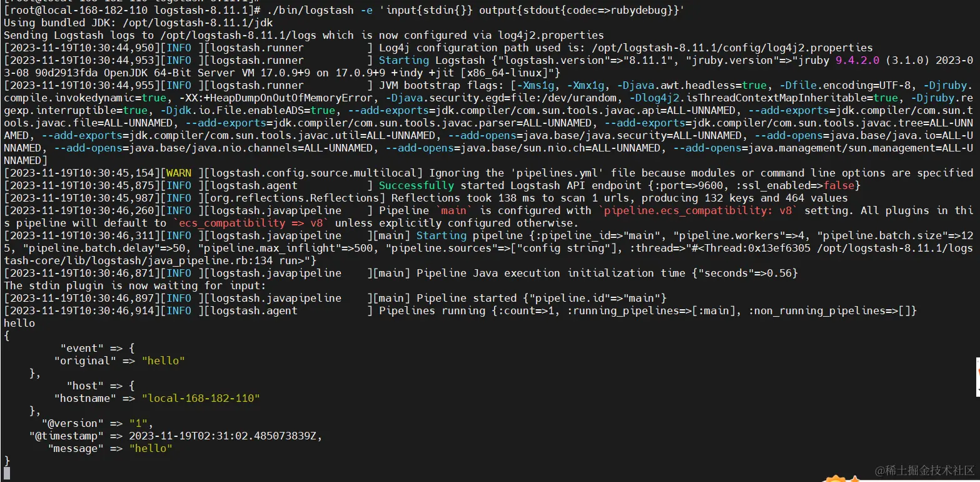Click the typed 'hello' input line

[19, 323]
